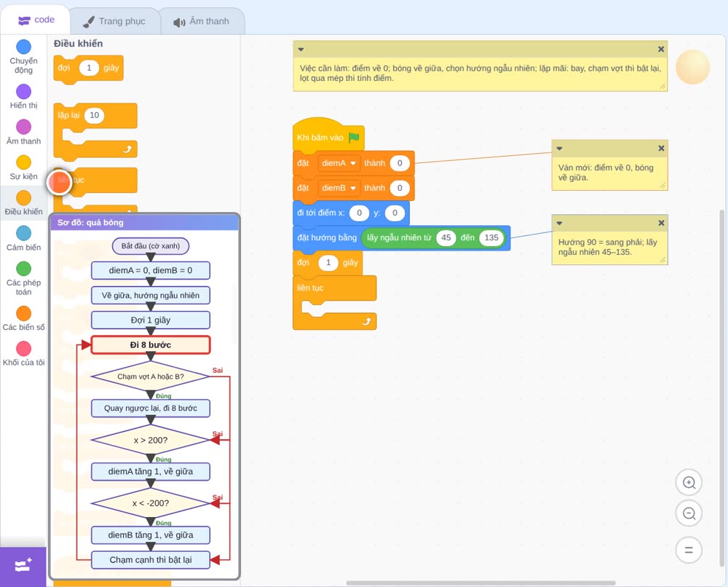
Task: Edit the random minimum value 45
Action: (x=446, y=237)
